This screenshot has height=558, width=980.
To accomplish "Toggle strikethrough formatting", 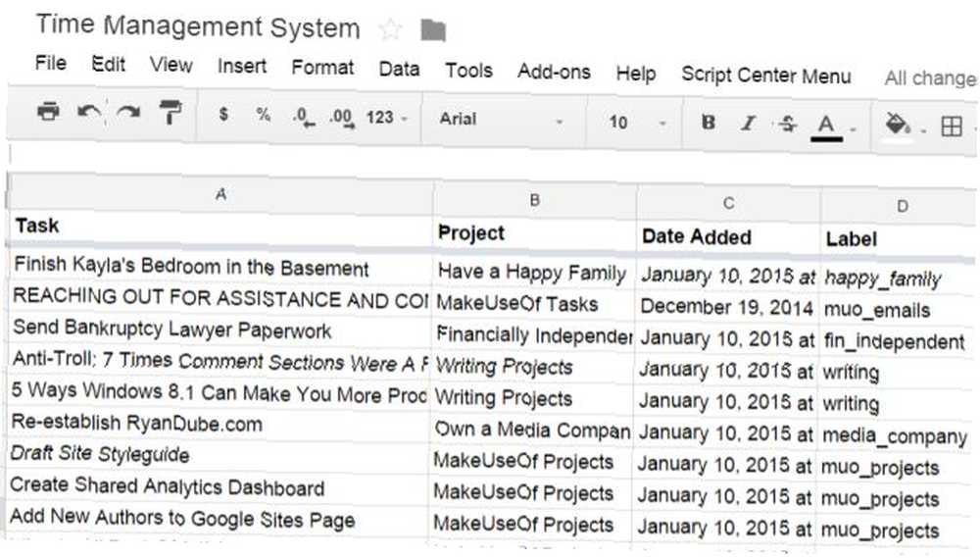I will (x=788, y=124).
